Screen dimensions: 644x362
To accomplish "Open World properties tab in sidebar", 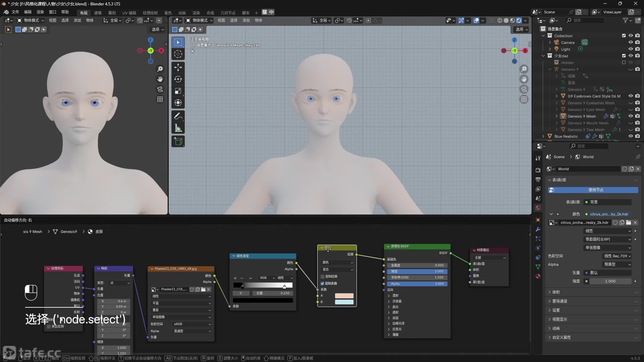I will click(x=538, y=208).
